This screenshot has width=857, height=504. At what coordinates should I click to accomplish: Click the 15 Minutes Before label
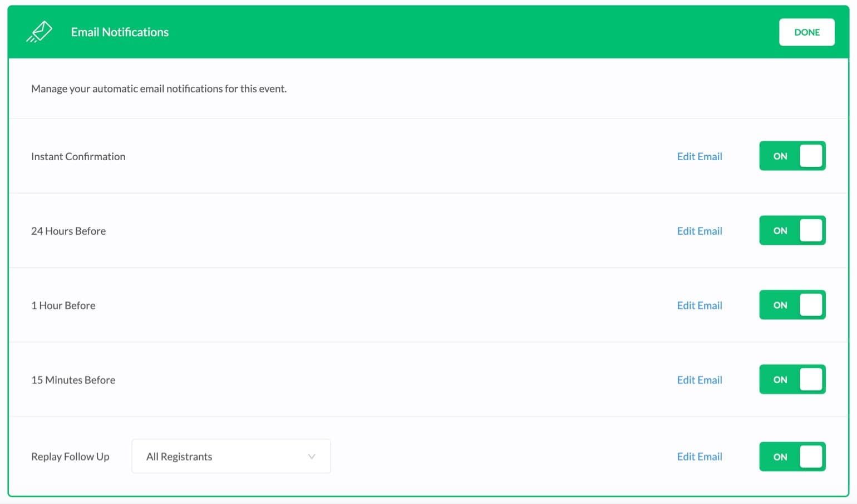click(x=73, y=380)
